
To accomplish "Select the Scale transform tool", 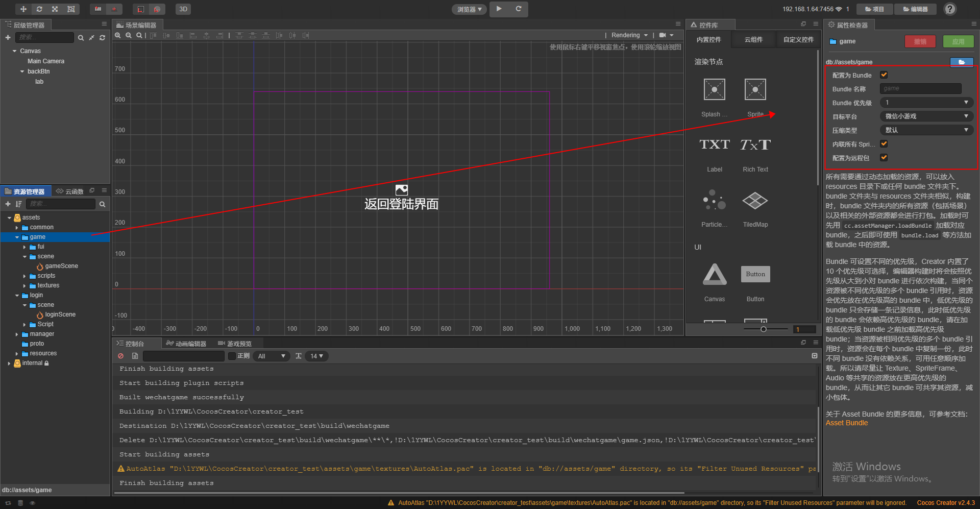I will pos(55,9).
